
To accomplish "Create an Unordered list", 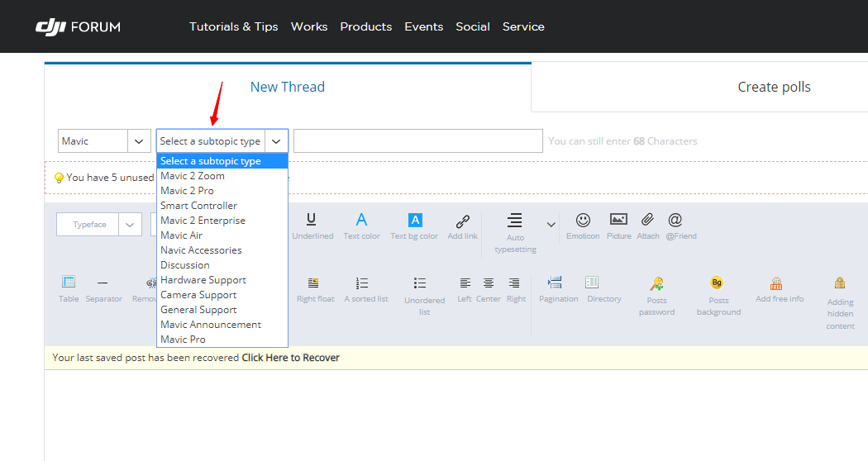I will [420, 283].
